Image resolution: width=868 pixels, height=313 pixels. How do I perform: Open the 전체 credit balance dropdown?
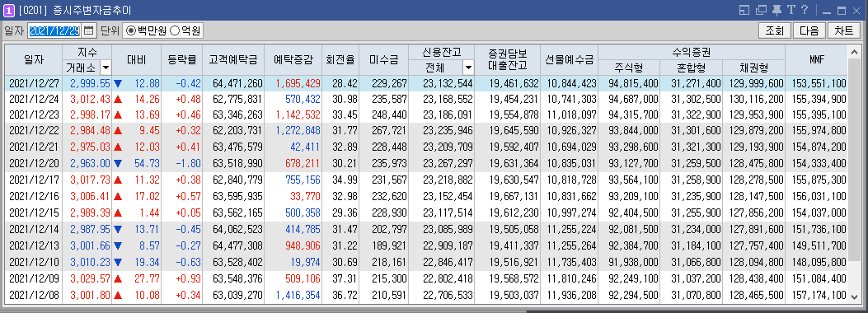[x=468, y=68]
